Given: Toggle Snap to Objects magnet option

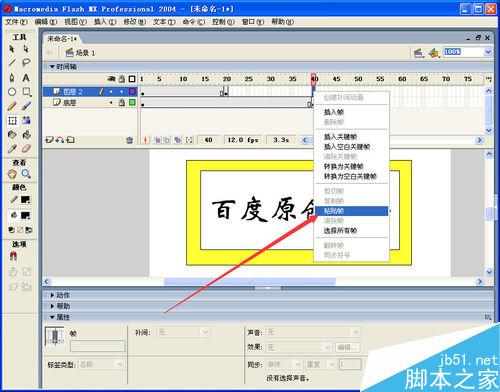Looking at the screenshot, I should point(13,256).
